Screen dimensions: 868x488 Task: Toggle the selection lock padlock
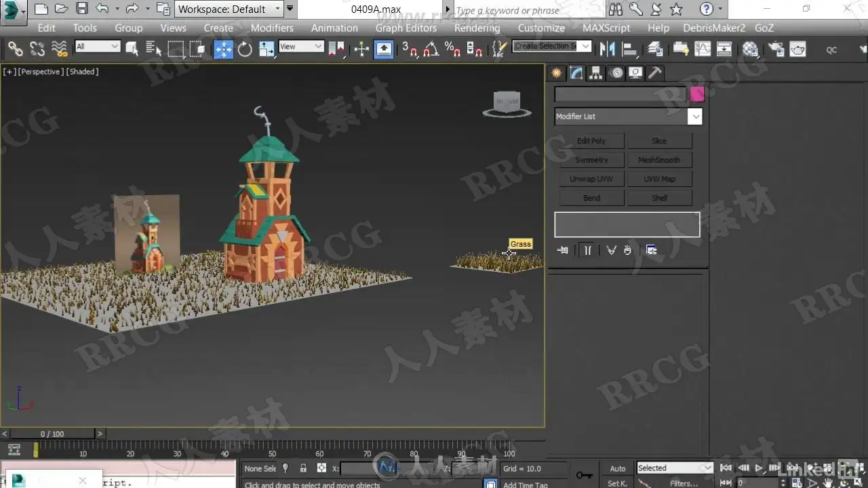click(x=303, y=468)
